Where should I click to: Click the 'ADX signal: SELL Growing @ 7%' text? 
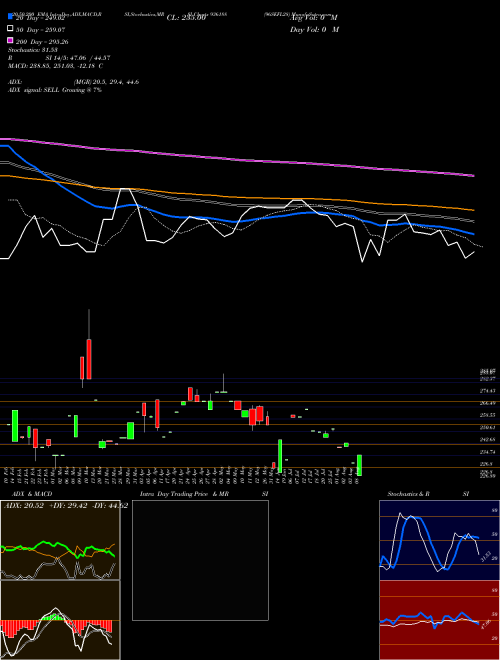(55, 90)
